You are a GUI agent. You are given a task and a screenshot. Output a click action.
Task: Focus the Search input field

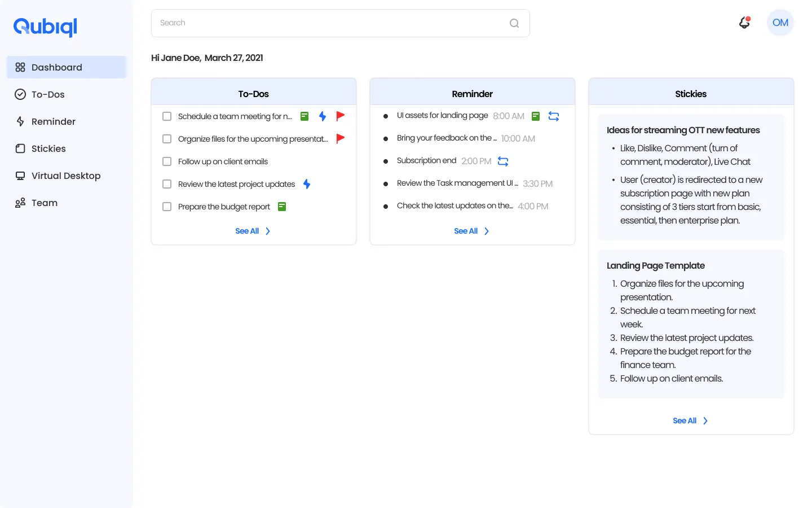pyautogui.click(x=327, y=23)
